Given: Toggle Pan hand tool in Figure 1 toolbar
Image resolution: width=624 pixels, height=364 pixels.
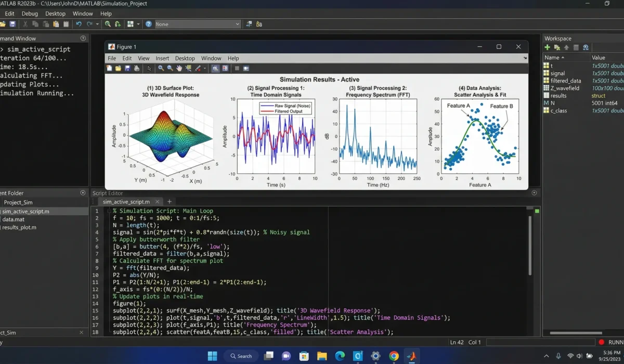Looking at the screenshot, I should pyautogui.click(x=179, y=68).
